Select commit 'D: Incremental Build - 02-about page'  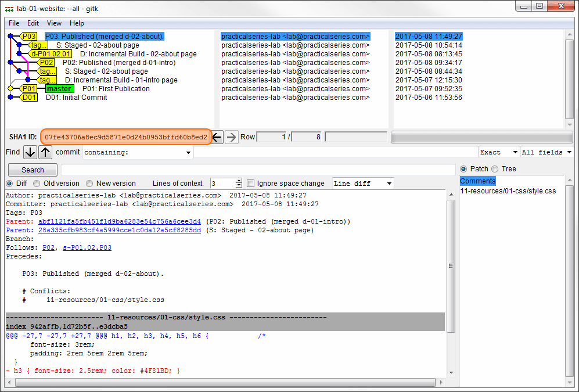[138, 54]
